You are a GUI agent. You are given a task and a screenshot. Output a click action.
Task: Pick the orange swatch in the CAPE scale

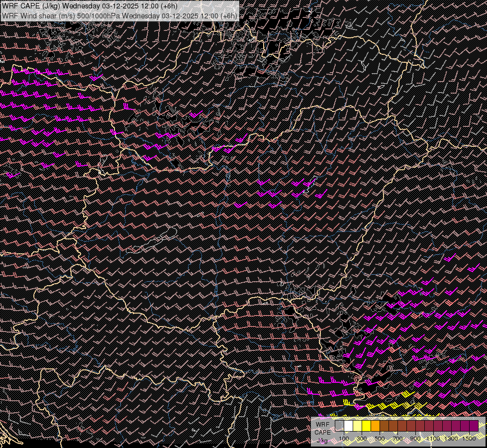tap(376, 426)
